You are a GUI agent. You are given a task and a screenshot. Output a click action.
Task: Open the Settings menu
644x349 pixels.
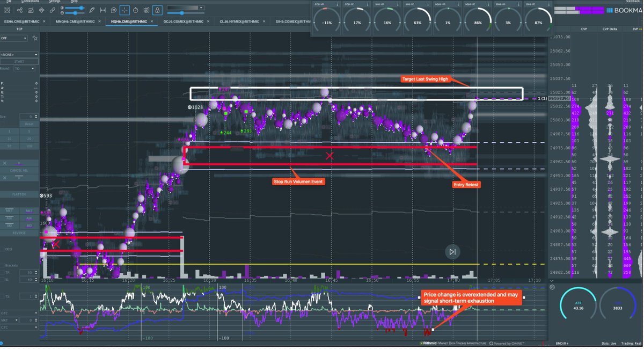(x=55, y=2)
